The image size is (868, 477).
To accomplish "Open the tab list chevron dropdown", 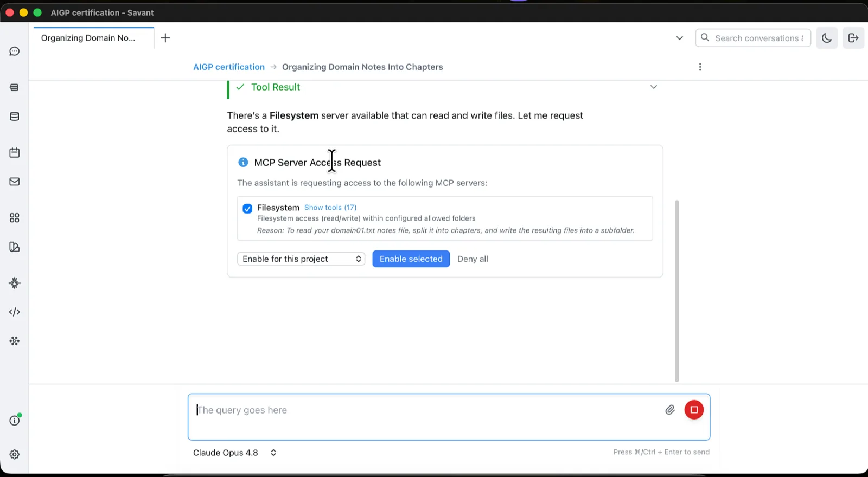I will coord(680,38).
